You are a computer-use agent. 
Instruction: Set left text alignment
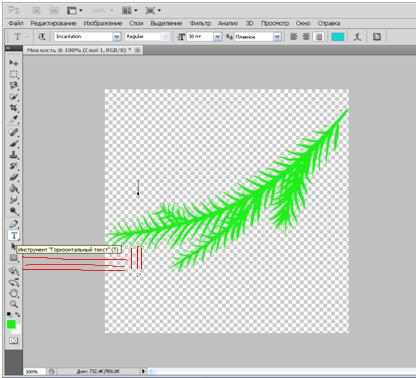pyautogui.click(x=294, y=37)
